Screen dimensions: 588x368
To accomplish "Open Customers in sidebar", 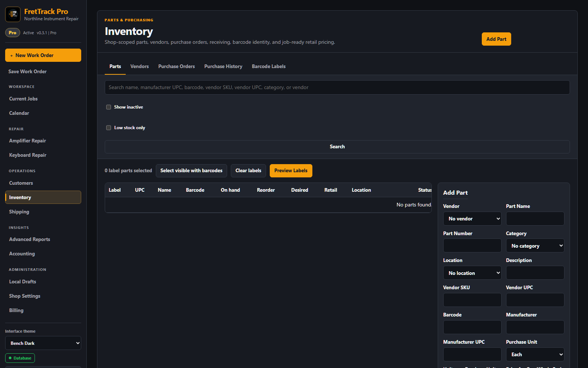I will pyautogui.click(x=43, y=183).
